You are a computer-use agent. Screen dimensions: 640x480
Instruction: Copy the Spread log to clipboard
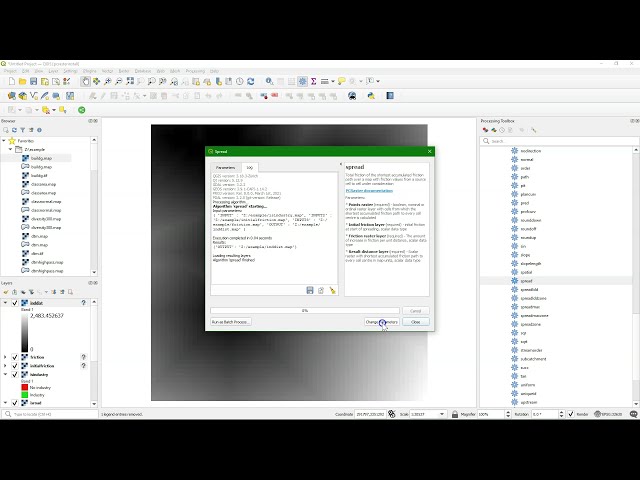(321, 290)
